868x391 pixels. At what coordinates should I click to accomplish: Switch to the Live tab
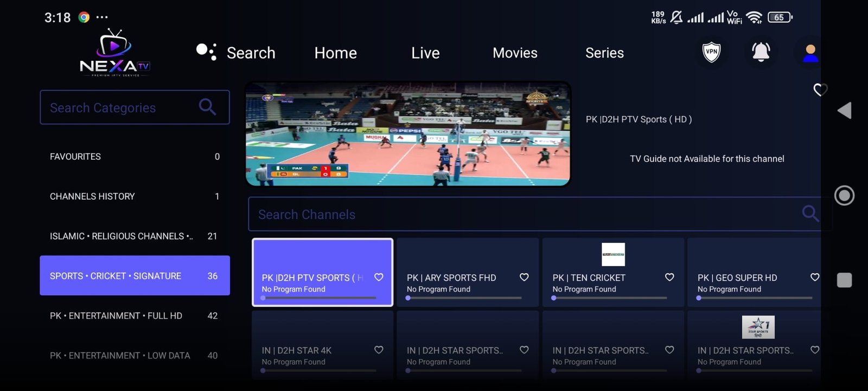(425, 53)
